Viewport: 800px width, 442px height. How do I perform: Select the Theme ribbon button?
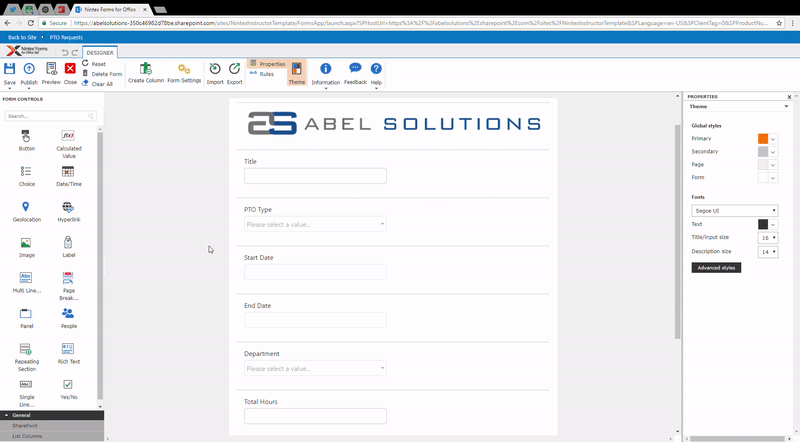296,73
